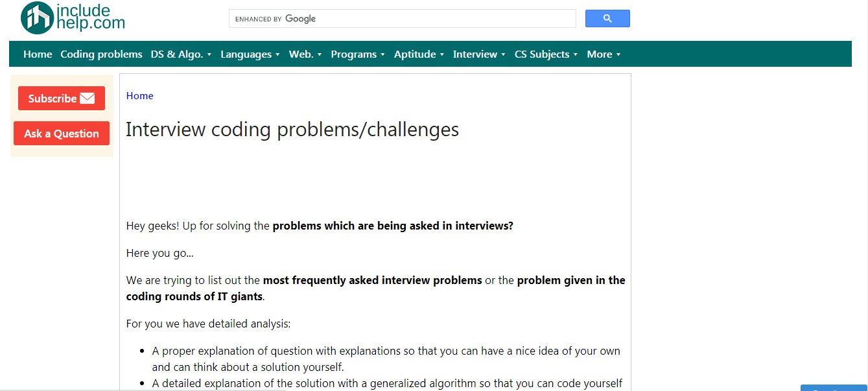Click the red Subscribe button
Screen dimensions: 868x391
pyautogui.click(x=62, y=99)
